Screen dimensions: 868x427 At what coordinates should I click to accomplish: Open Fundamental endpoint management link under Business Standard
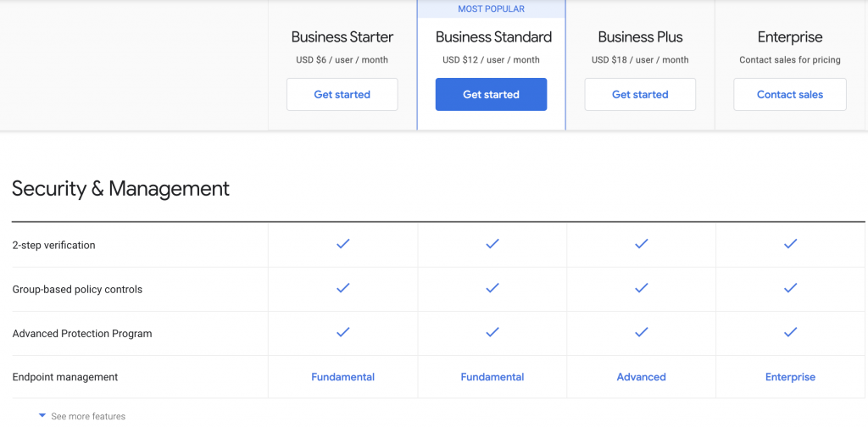coord(492,377)
